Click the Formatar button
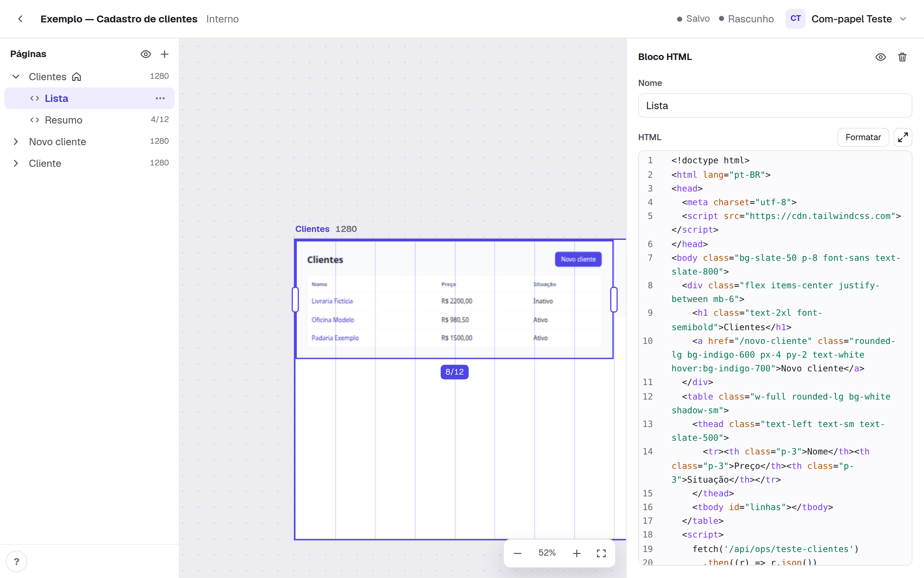 [x=863, y=137]
